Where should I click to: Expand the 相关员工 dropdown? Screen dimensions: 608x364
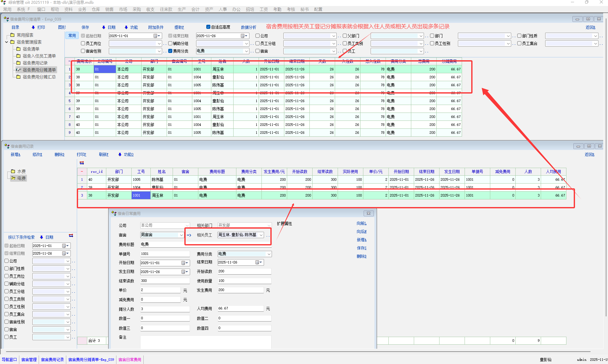[x=261, y=235]
